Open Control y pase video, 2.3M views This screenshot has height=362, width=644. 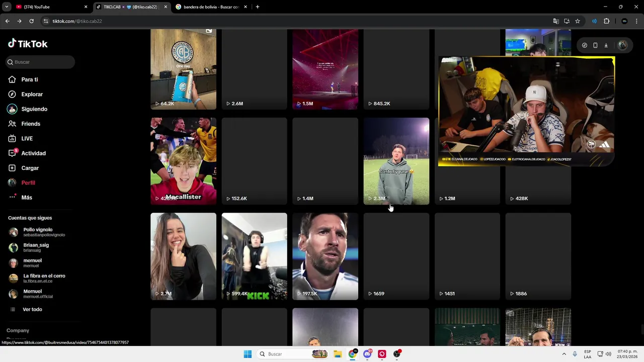pos(396,161)
